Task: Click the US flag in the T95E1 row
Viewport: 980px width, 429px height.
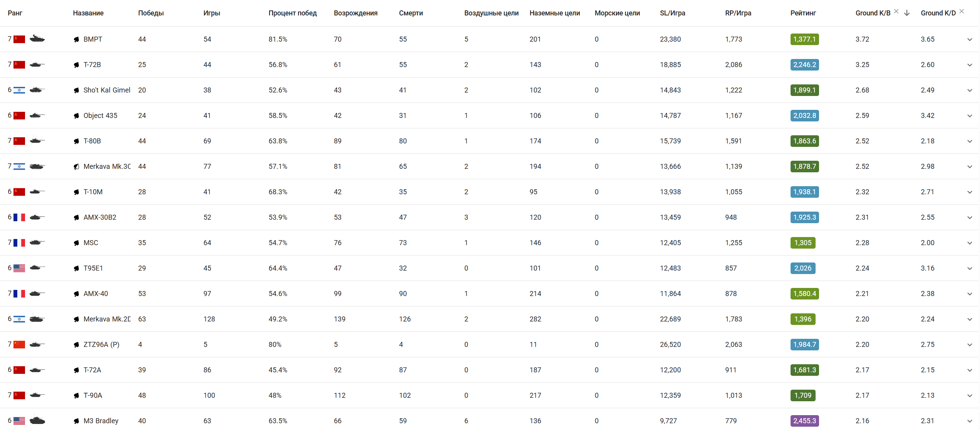Action: pyautogui.click(x=19, y=268)
